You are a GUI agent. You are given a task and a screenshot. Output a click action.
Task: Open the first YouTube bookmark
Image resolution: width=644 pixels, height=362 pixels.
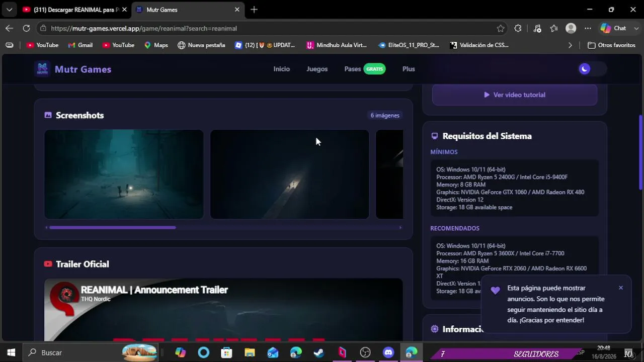[x=42, y=45]
